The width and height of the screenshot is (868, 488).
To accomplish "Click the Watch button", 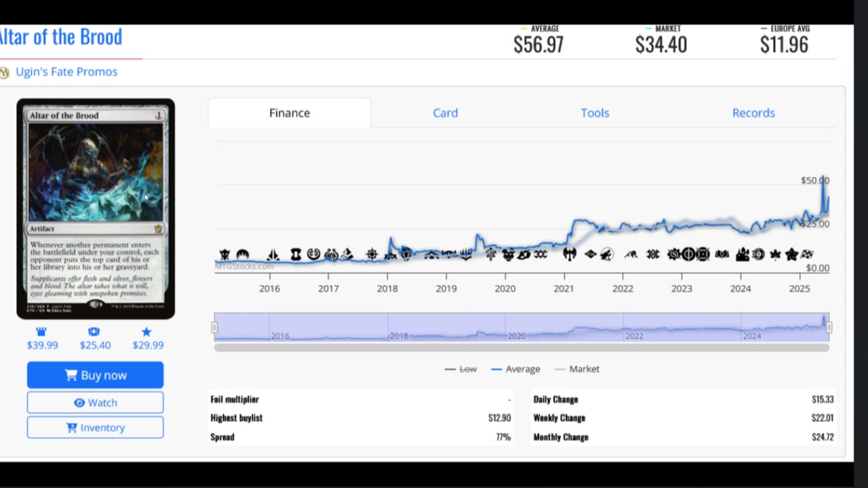I will click(x=95, y=403).
